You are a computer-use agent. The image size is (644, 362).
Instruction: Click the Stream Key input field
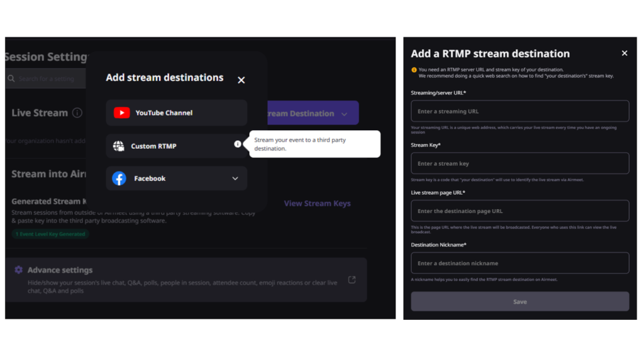tap(519, 163)
